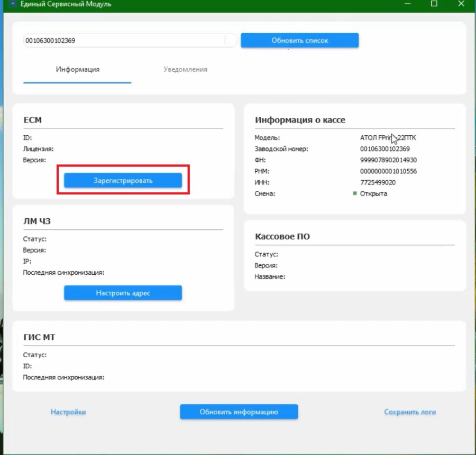Click the ЛМ ЧЗ section heading

[36, 221]
